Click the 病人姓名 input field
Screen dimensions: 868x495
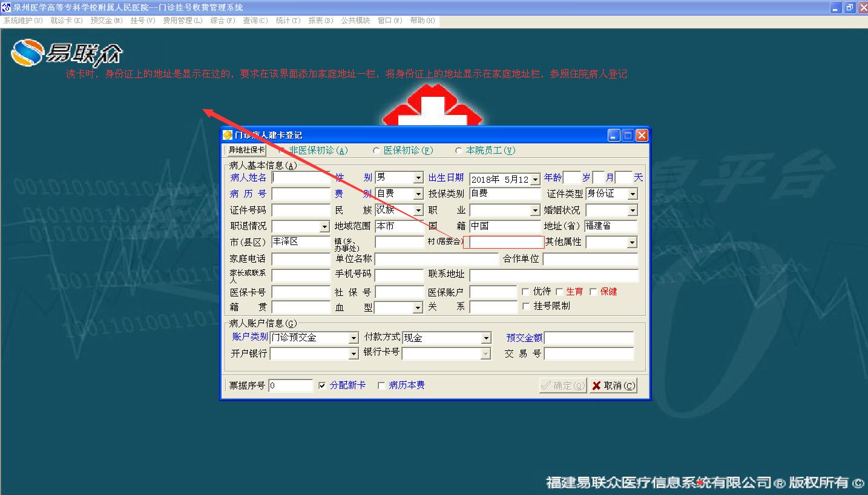point(301,178)
